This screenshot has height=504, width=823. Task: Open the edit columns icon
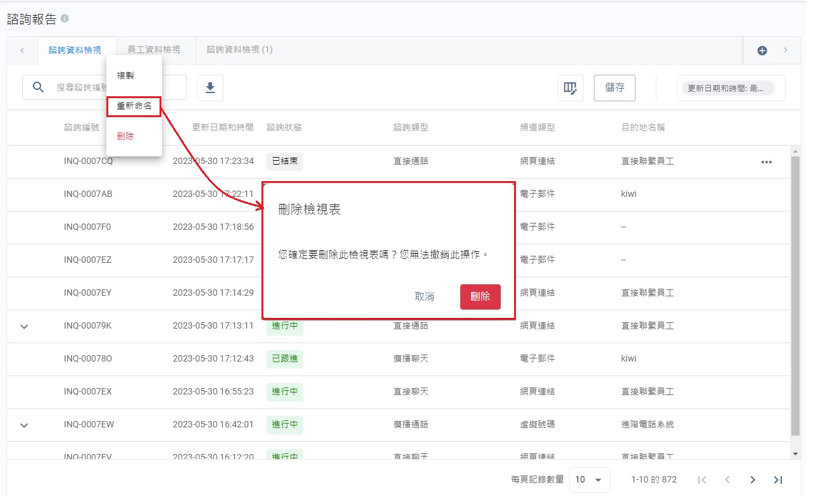pyautogui.click(x=570, y=88)
